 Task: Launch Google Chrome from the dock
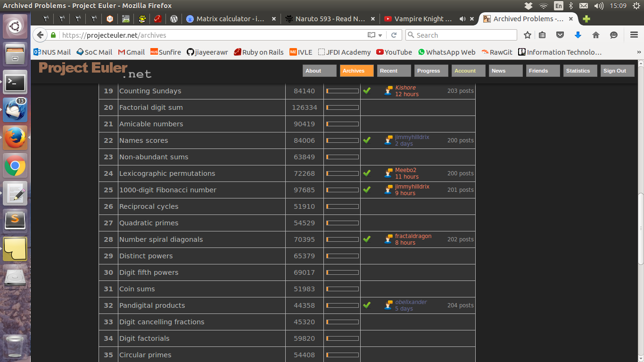coord(15,166)
